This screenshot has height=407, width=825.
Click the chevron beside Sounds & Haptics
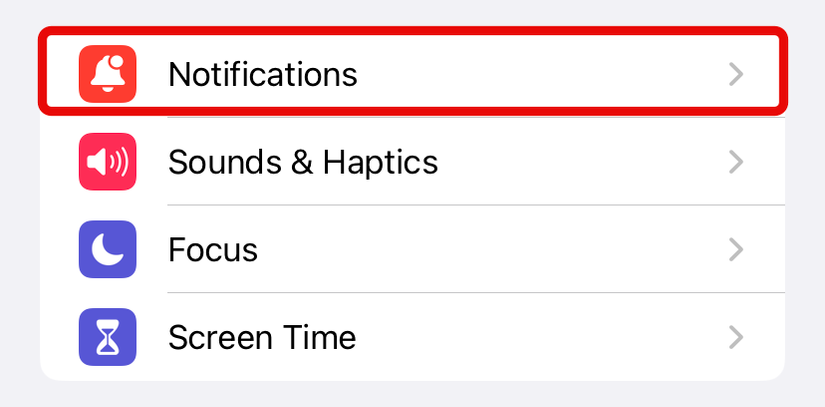pos(736,162)
